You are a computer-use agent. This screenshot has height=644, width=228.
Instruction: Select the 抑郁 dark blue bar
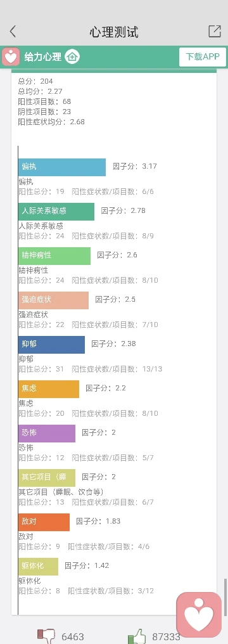[52, 345]
